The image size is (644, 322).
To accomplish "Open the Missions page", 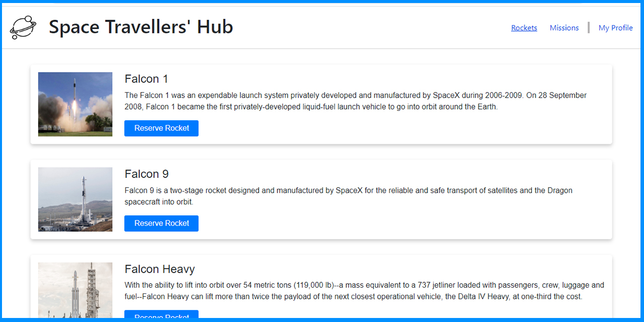I will tap(564, 28).
